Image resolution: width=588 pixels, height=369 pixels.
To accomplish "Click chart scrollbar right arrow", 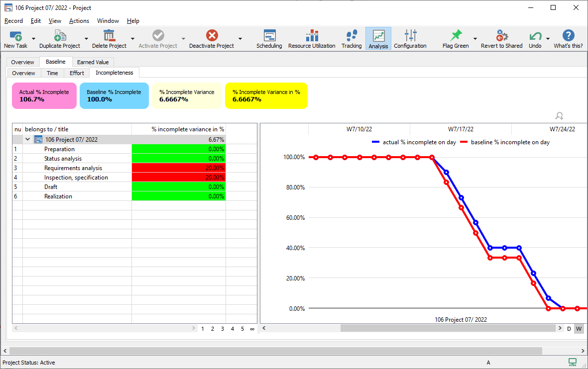I will [560, 328].
